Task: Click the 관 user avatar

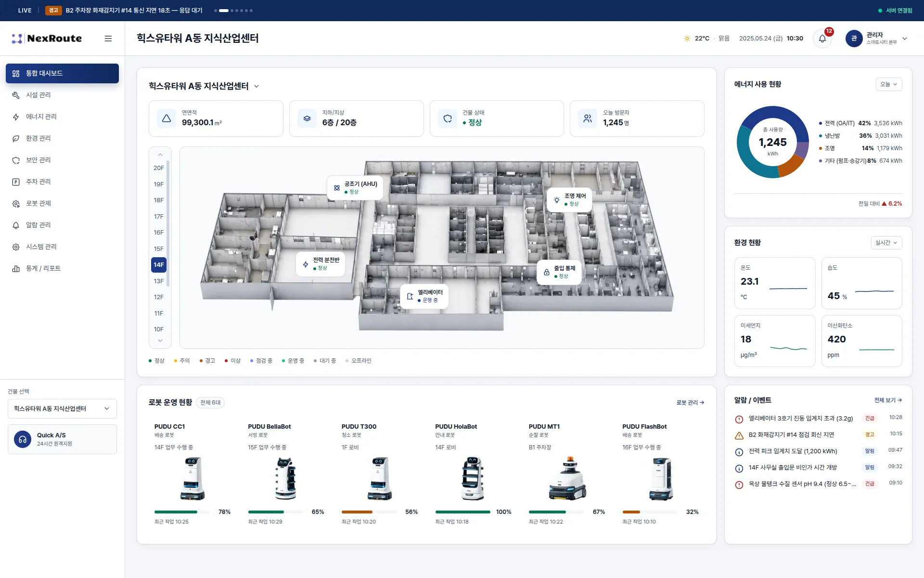Action: point(854,39)
